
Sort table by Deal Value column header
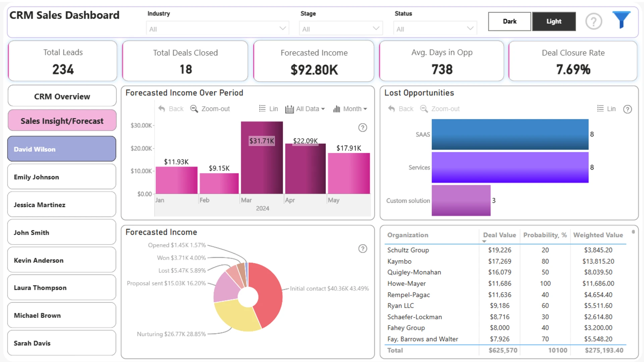click(x=499, y=235)
